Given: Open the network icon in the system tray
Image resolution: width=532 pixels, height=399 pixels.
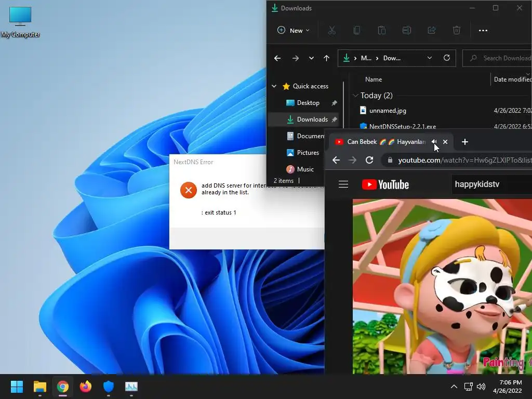Looking at the screenshot, I should pos(469,387).
